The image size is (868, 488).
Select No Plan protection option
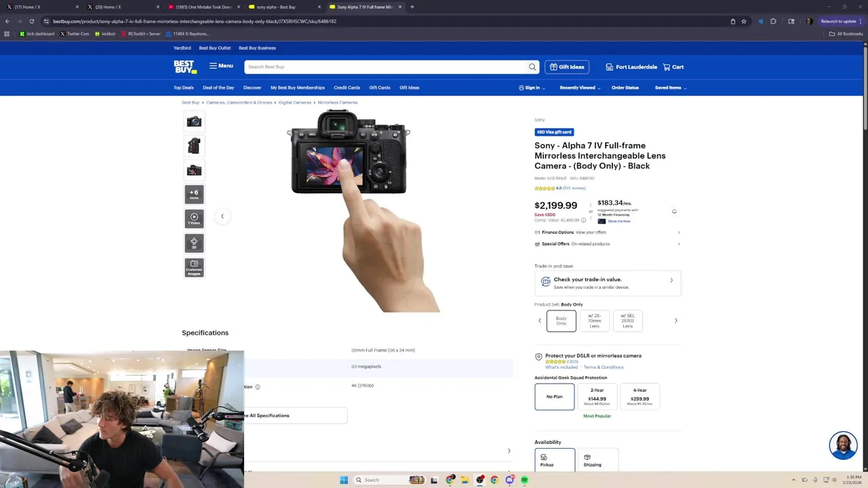(x=555, y=396)
